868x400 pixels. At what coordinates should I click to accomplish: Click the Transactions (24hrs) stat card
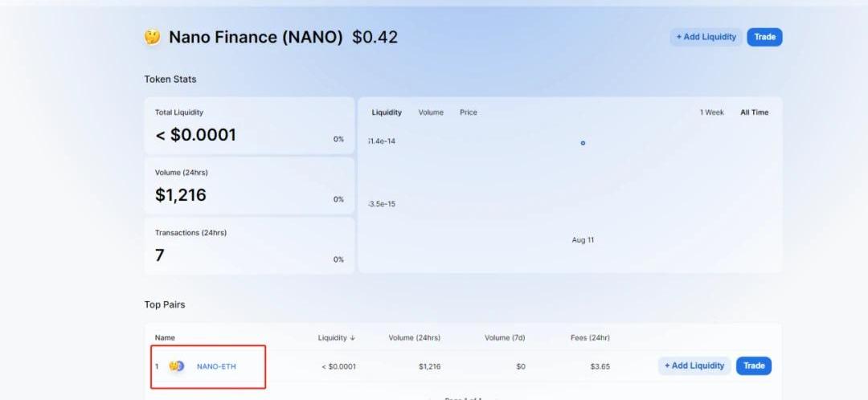click(x=249, y=246)
